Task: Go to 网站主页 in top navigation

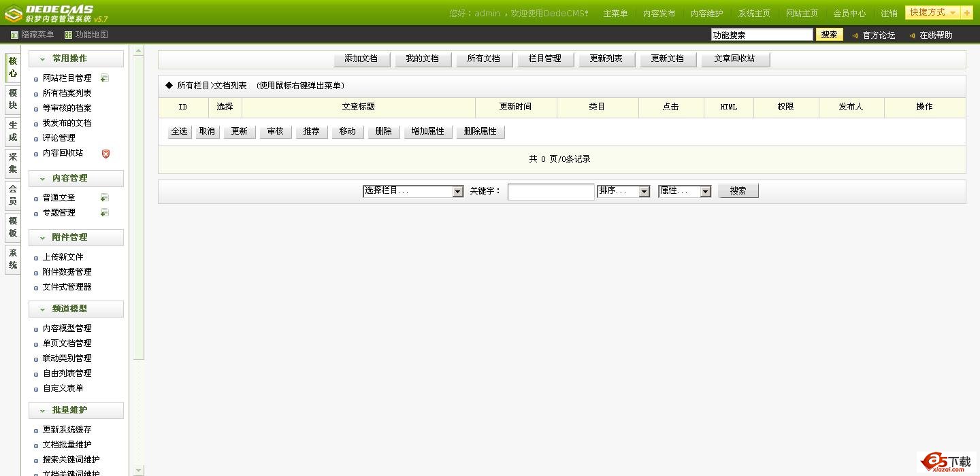Action: [802, 14]
